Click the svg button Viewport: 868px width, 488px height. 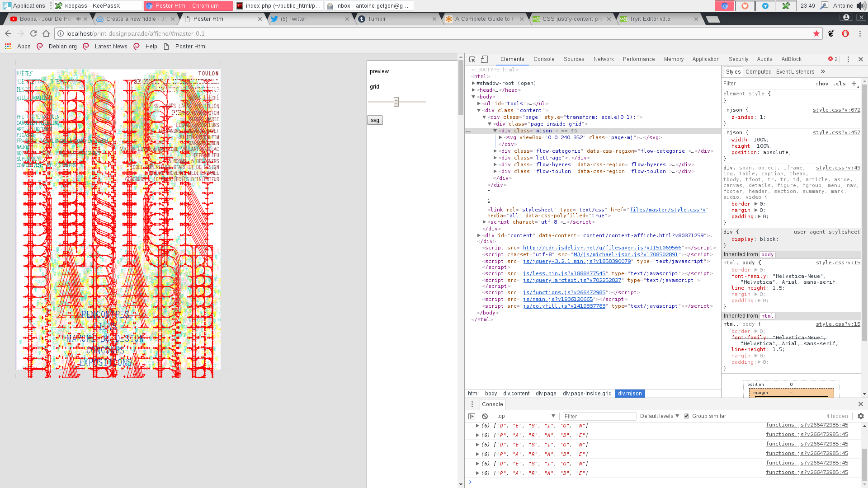(375, 120)
